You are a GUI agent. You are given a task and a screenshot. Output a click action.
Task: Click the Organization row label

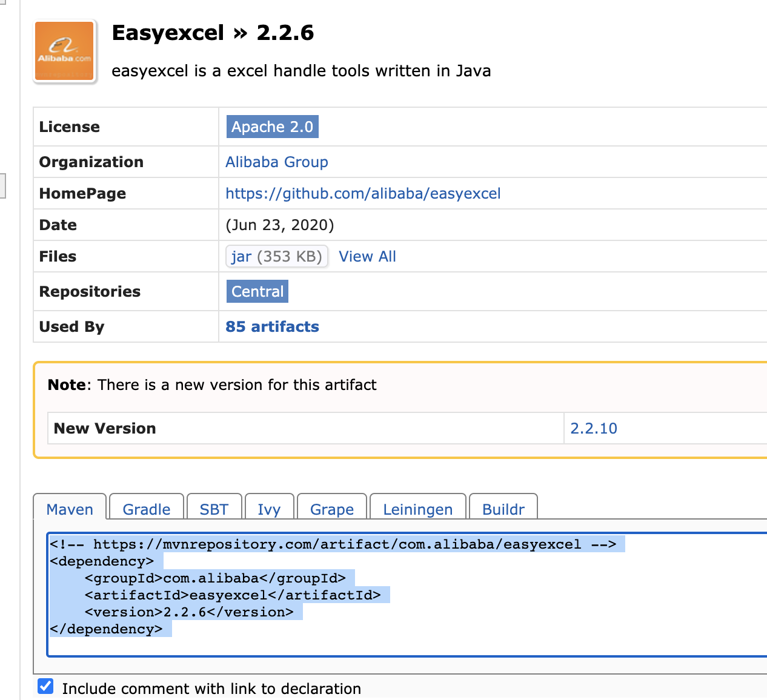91,162
